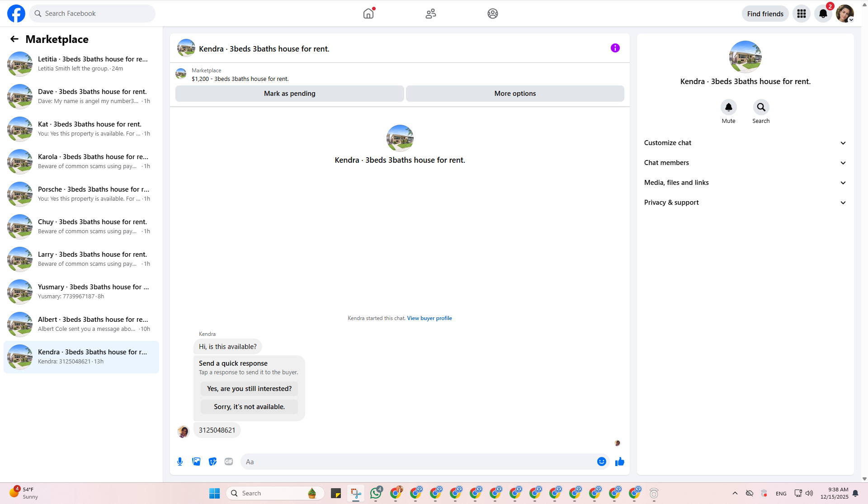Image resolution: width=868 pixels, height=504 pixels.
Task: Open Snipping Tool in taskbar
Action: point(356,493)
